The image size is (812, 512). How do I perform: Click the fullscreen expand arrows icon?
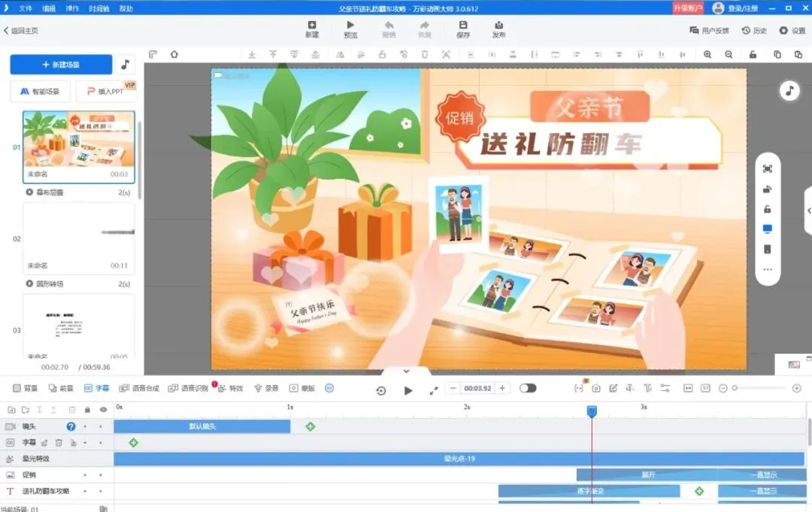[434, 391]
